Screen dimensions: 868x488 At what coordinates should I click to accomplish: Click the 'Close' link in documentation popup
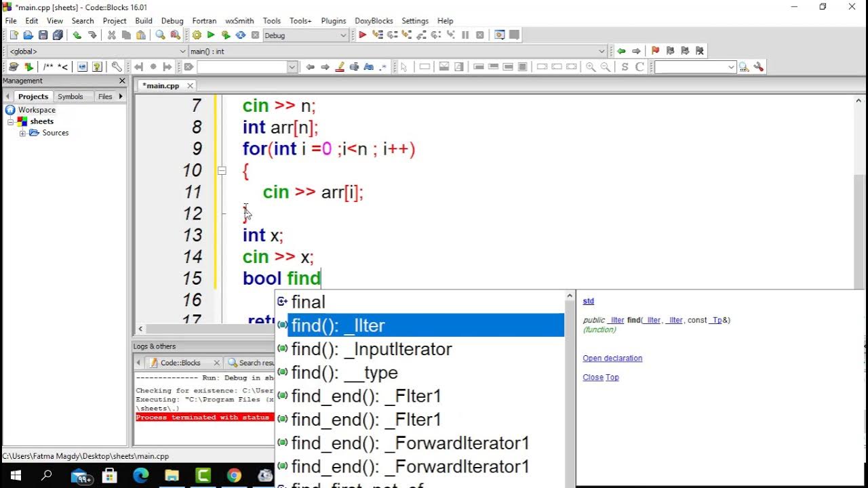point(593,377)
